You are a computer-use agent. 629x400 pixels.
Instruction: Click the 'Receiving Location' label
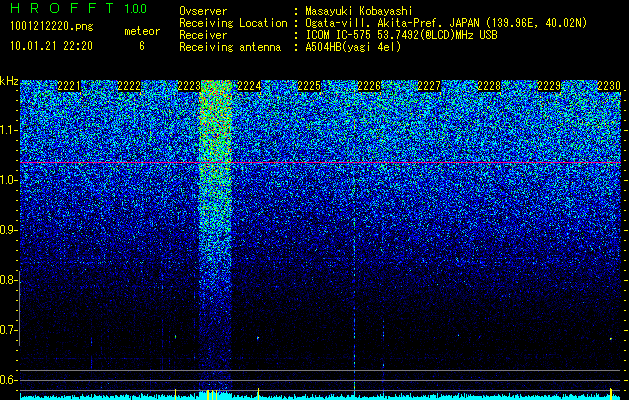(233, 23)
